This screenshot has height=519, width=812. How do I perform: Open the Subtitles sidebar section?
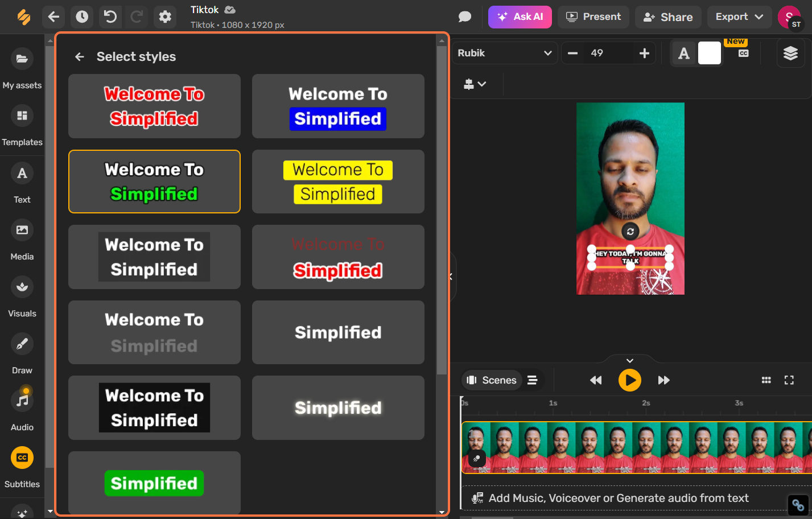[x=22, y=467]
